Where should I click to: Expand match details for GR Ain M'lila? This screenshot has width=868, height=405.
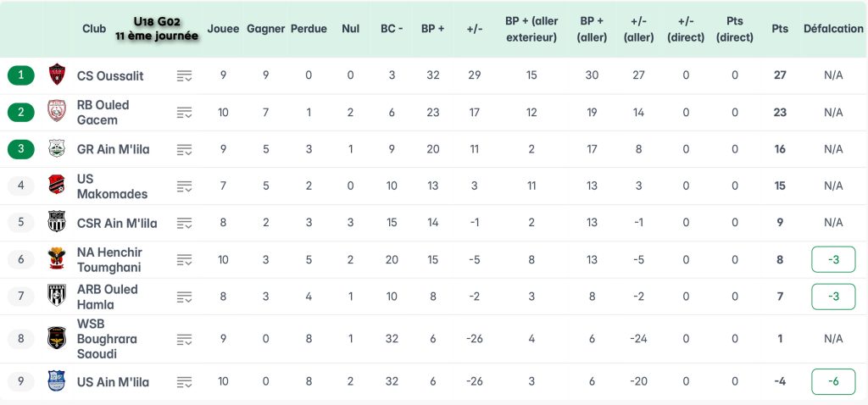(185, 149)
